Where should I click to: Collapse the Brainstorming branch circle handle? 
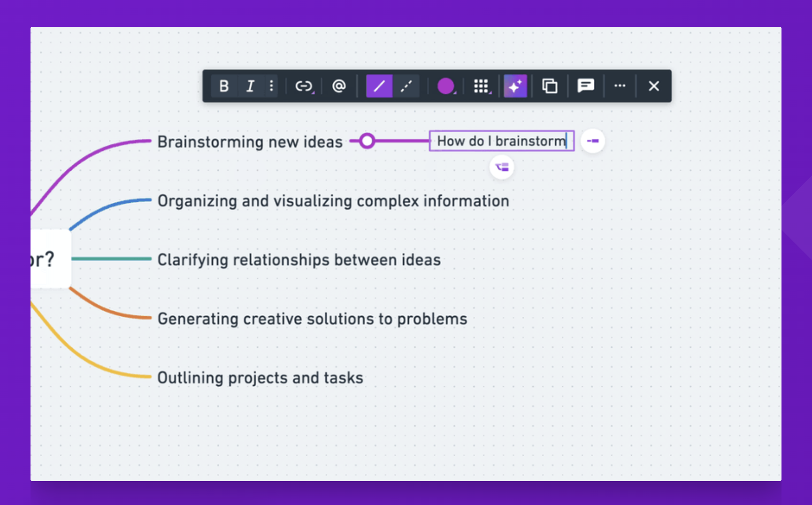point(367,141)
